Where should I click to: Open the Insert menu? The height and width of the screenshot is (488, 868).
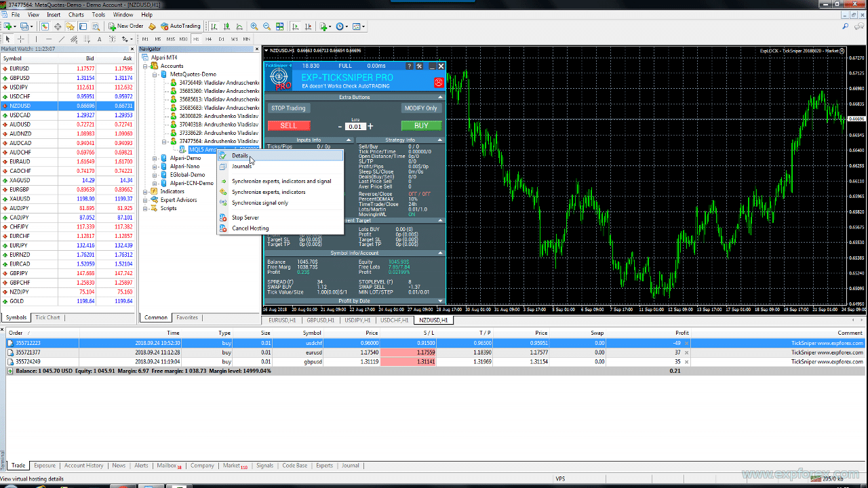(x=54, y=14)
